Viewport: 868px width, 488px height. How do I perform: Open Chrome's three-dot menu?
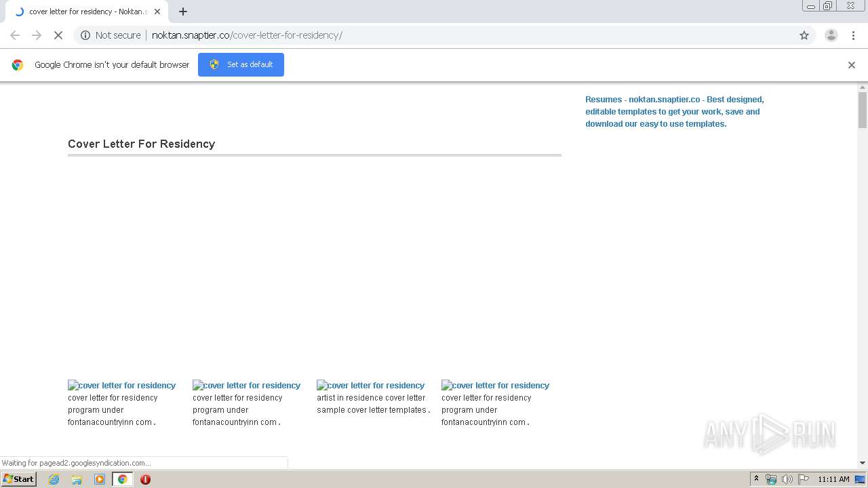click(853, 35)
